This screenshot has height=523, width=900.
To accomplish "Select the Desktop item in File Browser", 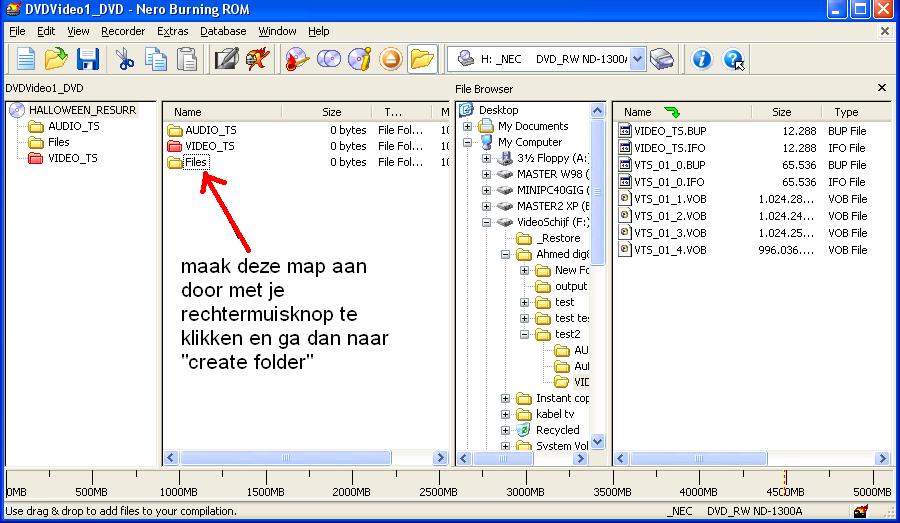I will [498, 110].
